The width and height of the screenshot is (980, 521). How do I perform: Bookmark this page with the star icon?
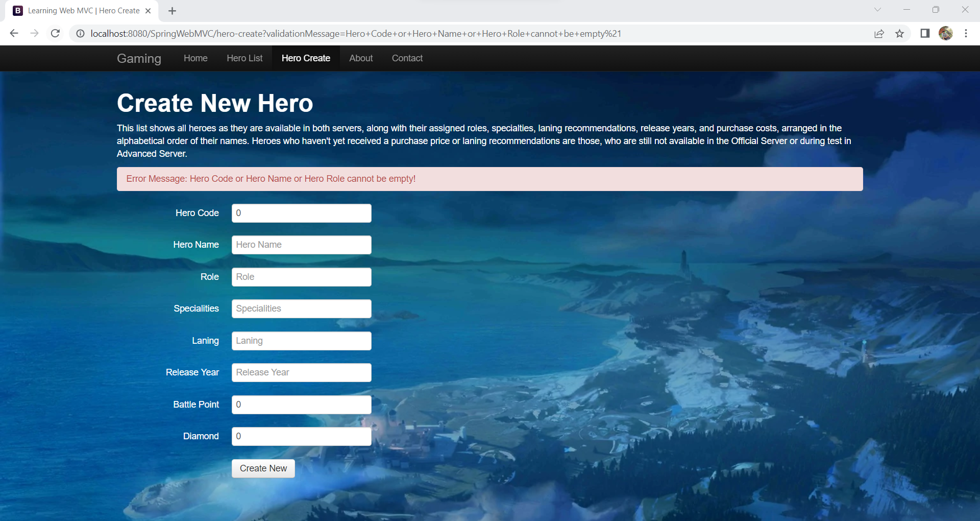pos(899,33)
